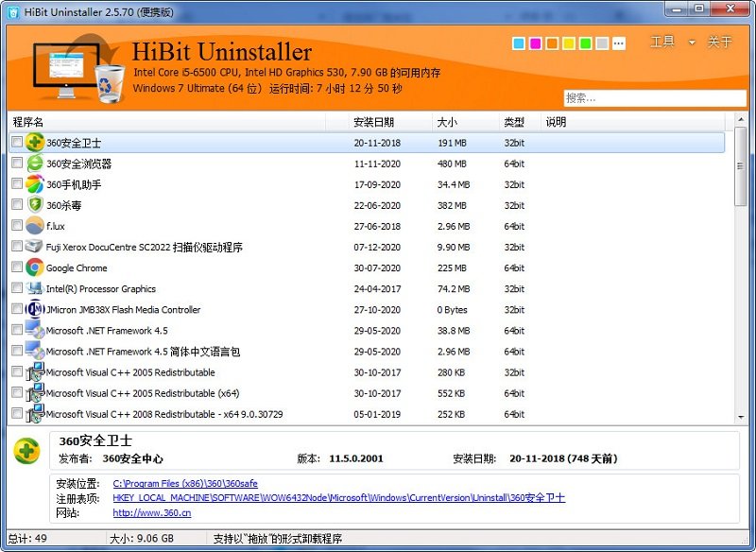Click the 552 KB size cell

tap(451, 393)
